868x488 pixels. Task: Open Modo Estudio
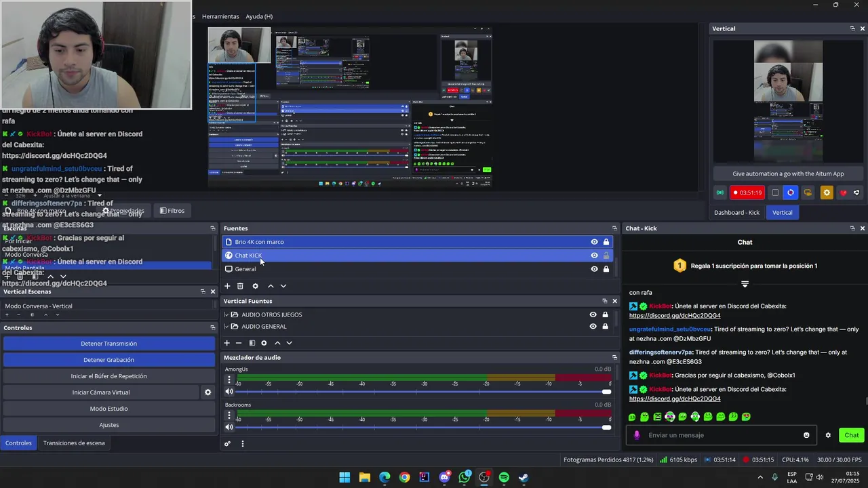click(x=109, y=409)
